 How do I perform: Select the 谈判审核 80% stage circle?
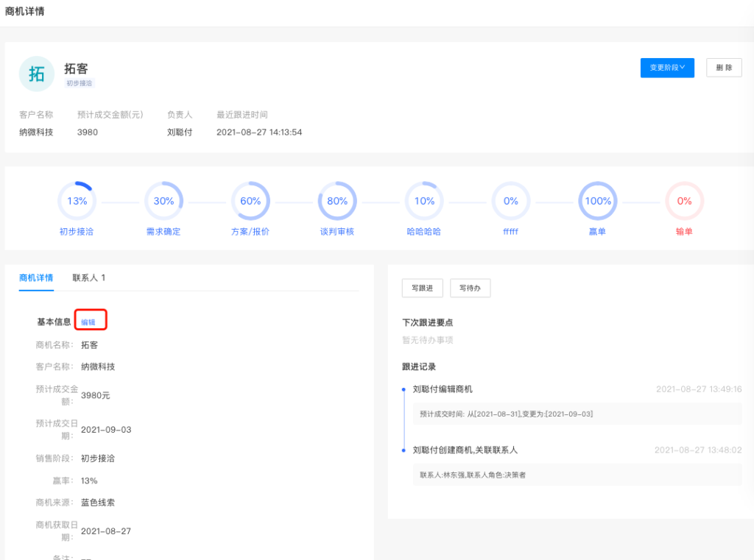coord(337,201)
